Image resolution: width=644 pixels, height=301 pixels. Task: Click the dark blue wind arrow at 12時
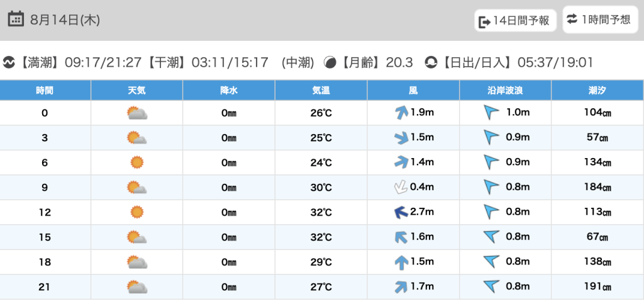(401, 212)
